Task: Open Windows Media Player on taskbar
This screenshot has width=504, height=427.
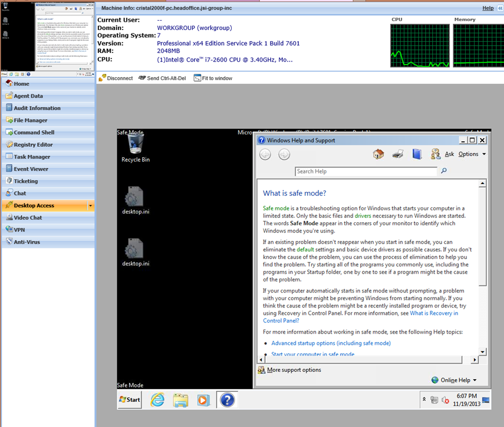Action: tap(203, 400)
